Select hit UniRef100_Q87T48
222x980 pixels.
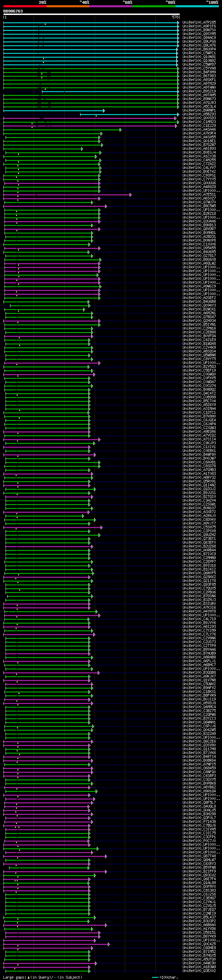point(199,856)
